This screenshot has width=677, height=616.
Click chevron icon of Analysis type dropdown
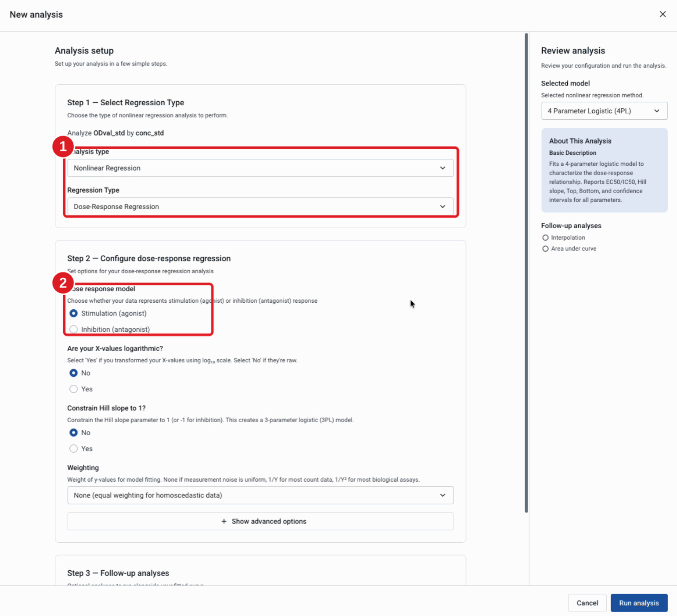tap(443, 168)
